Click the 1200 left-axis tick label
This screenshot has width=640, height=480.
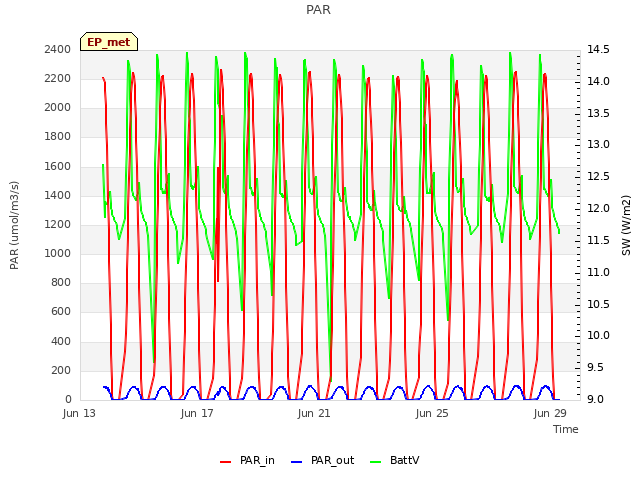[58, 224]
